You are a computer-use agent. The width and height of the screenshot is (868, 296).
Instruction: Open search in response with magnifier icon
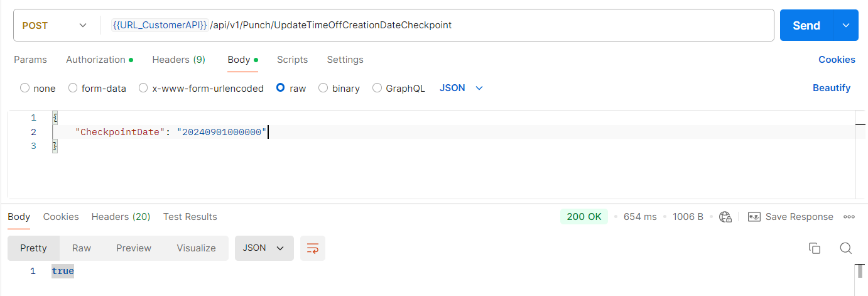(845, 248)
